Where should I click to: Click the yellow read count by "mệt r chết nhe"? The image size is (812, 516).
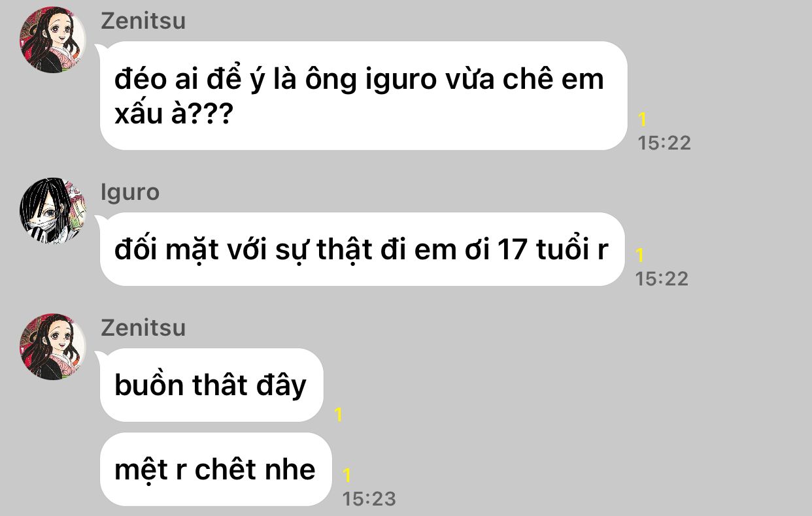(347, 476)
